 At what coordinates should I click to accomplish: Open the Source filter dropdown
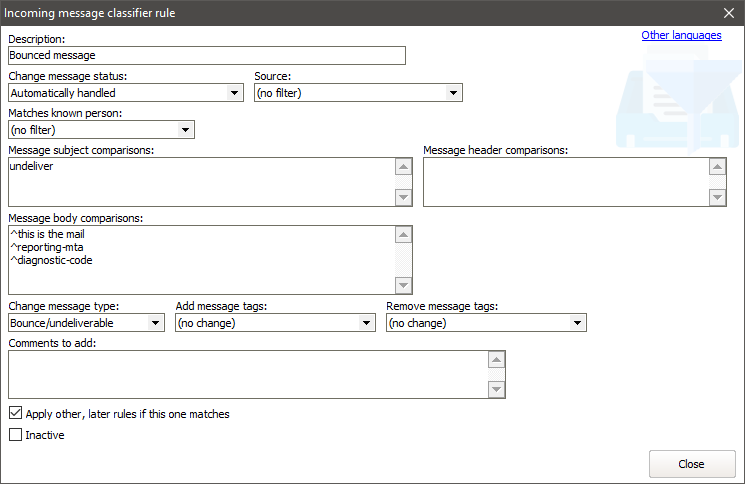point(358,93)
